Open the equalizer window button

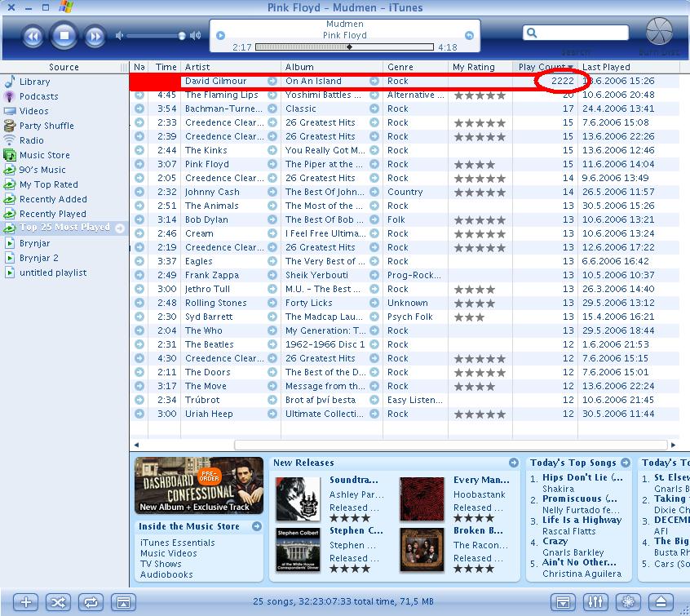coord(595,601)
